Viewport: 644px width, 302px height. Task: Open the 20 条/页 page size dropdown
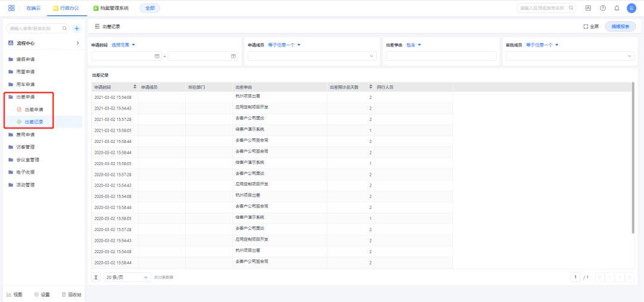click(x=128, y=278)
